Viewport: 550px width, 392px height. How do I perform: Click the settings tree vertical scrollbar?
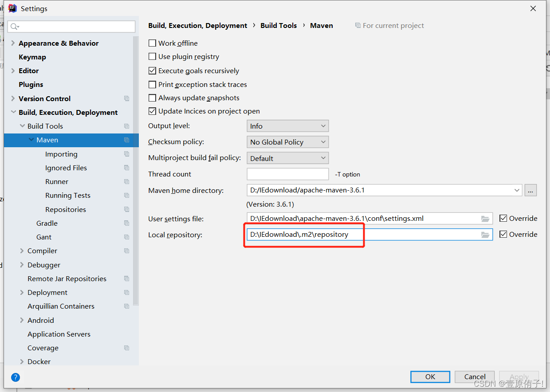pyautogui.click(x=136, y=171)
